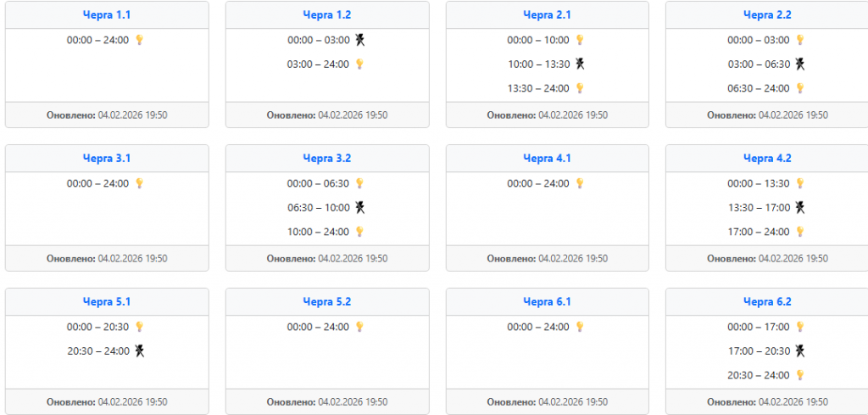Click the Черга 6.1 title
Screen dimensions: 868x415
[547, 302]
